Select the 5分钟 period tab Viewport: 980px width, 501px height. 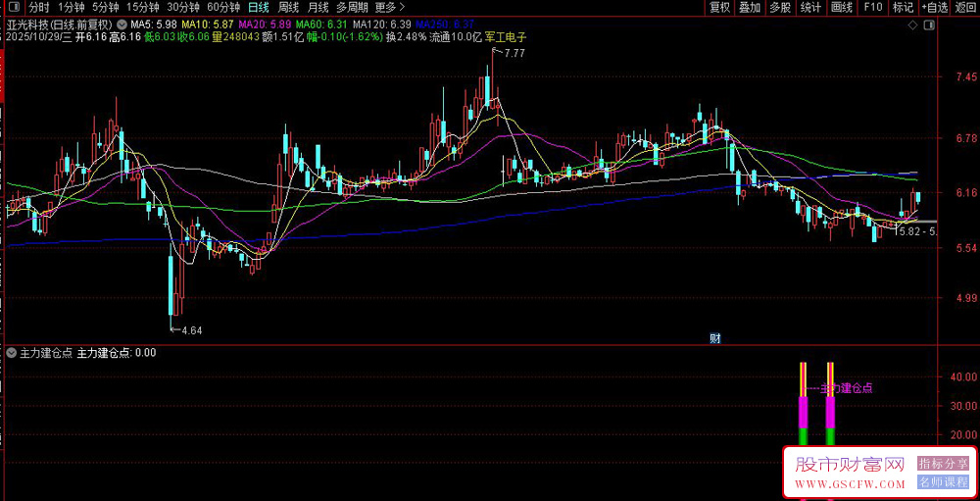click(x=105, y=8)
